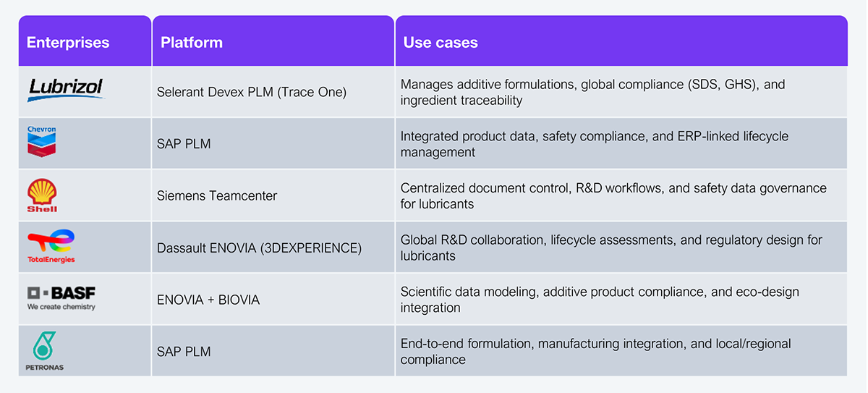Click the Enterprises column header
Image resolution: width=868 pixels, height=393 pixels.
click(x=68, y=42)
